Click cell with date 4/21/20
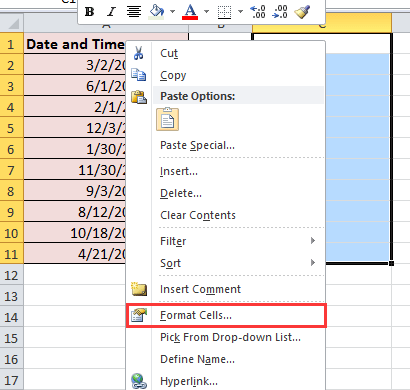 pyautogui.click(x=75, y=254)
